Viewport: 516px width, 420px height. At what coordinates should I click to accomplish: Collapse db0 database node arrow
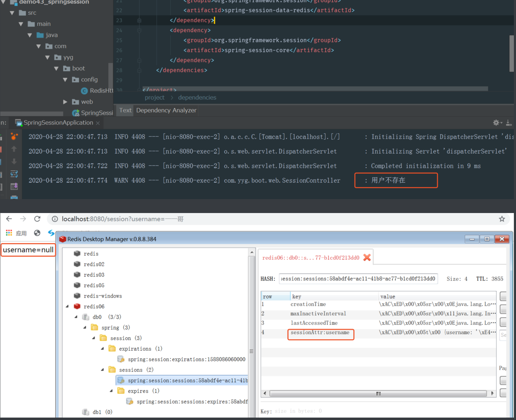coord(76,317)
